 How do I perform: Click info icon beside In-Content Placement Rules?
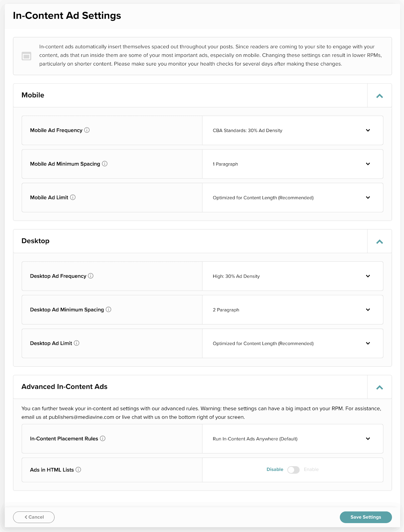coord(103,438)
